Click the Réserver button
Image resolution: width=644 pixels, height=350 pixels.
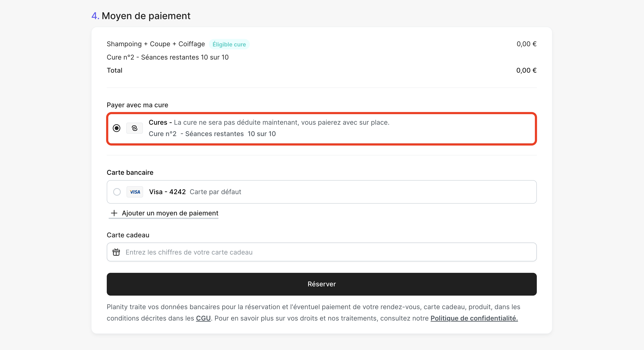click(x=322, y=284)
